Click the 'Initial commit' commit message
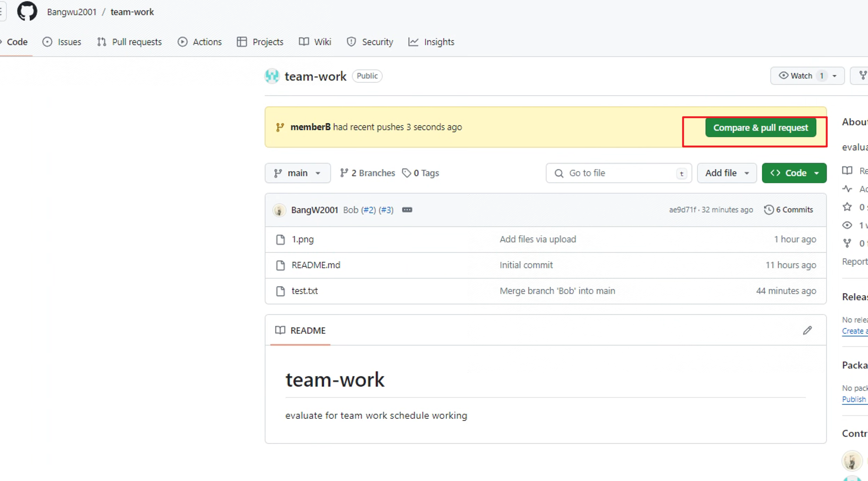The width and height of the screenshot is (868, 481). click(526, 265)
